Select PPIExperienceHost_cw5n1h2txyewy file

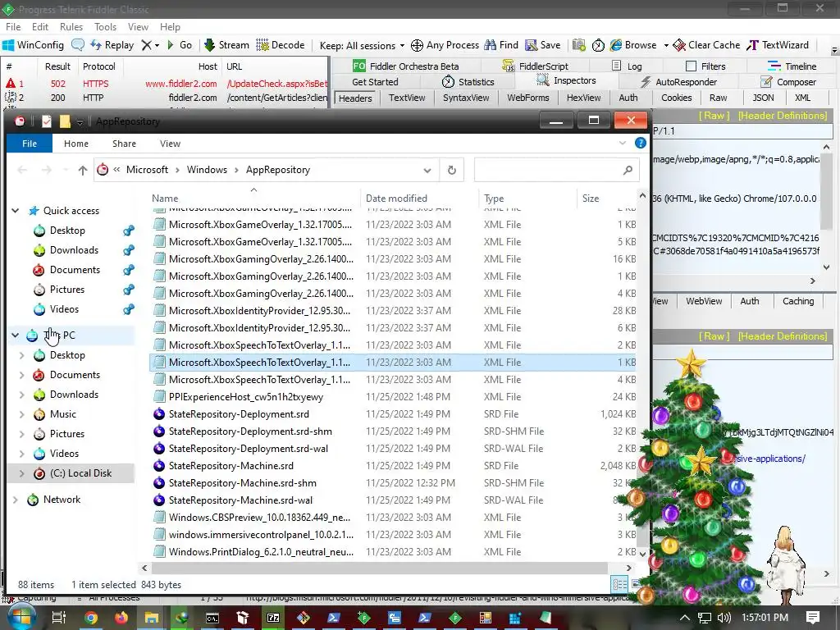[246, 397]
